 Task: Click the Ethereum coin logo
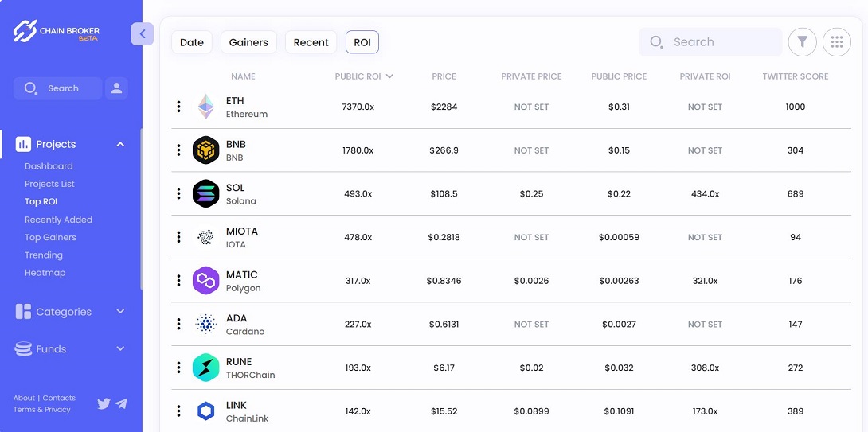206,107
